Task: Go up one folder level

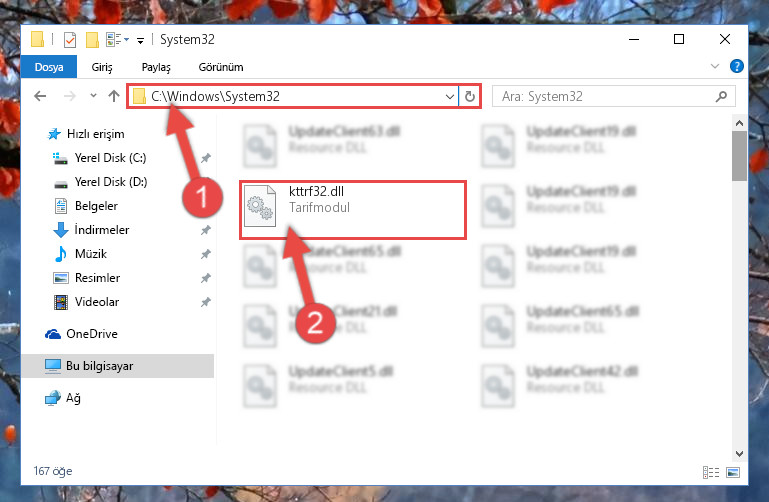Action: (x=114, y=96)
